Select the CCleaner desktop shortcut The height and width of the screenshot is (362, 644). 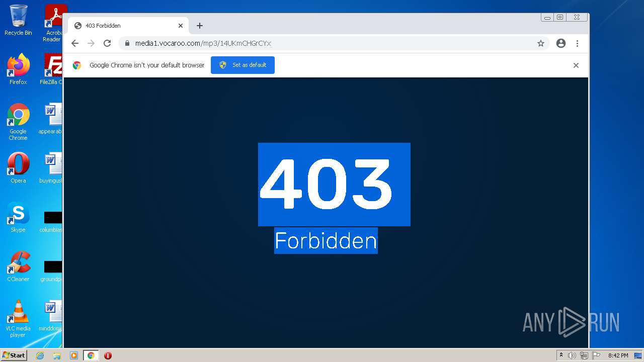[18, 266]
